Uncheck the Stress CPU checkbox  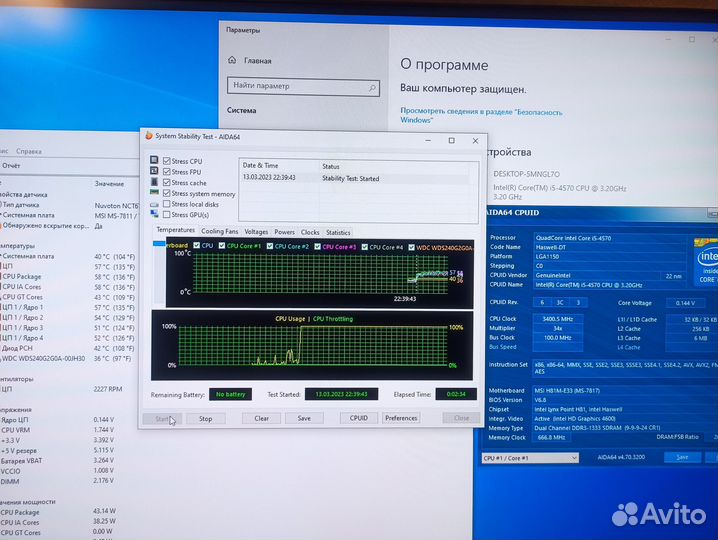click(x=167, y=161)
